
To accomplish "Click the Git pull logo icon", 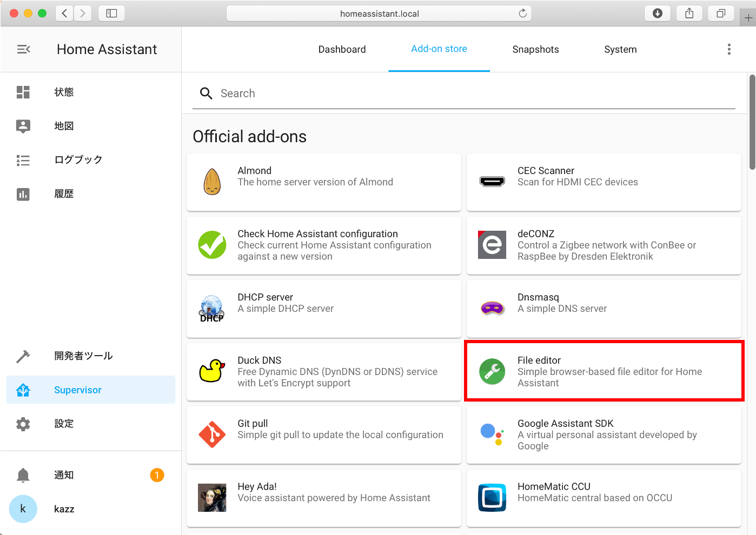I will [212, 434].
